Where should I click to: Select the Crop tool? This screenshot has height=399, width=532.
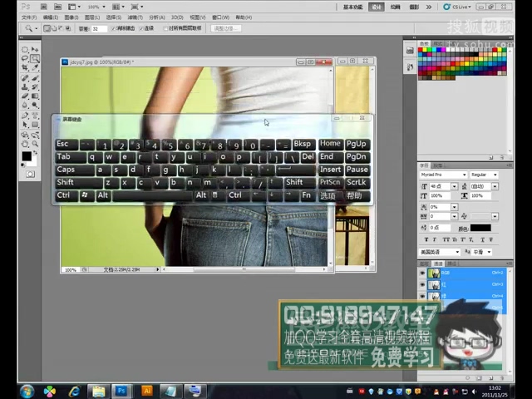coord(25,67)
